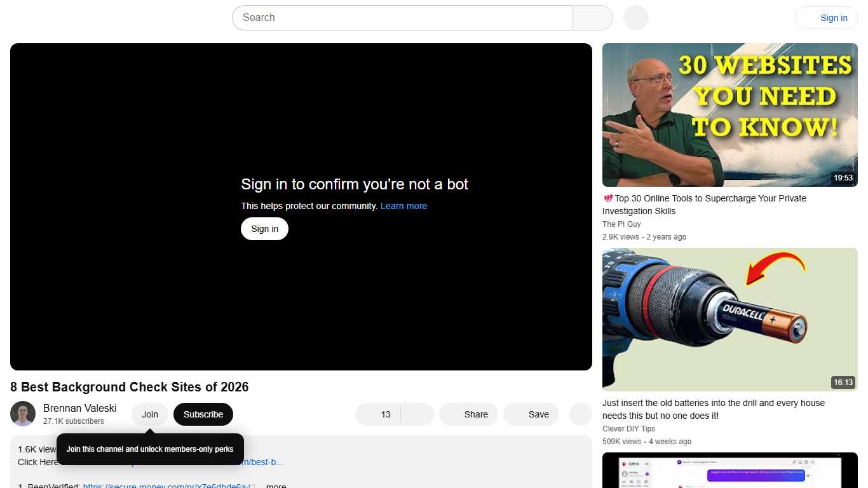Click the dislike thumbs-down icon
Image resolution: width=868 pixels, height=488 pixels.
click(x=416, y=414)
